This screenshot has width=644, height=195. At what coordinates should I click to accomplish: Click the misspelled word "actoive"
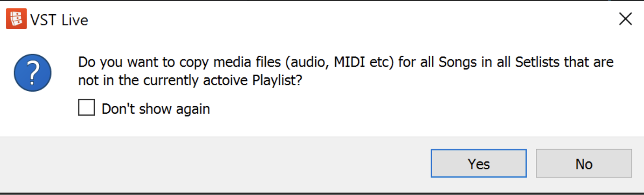222,81
